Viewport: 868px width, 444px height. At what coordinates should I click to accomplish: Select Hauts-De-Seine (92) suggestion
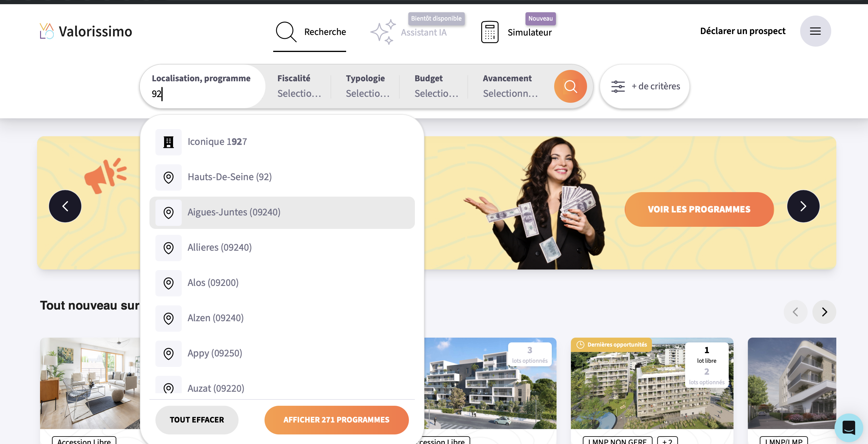tap(230, 177)
